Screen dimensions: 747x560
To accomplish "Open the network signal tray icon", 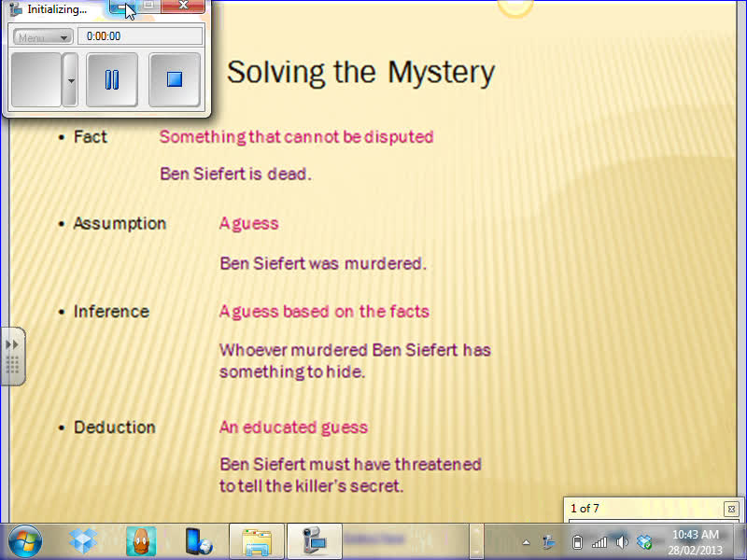I will pyautogui.click(x=599, y=542).
